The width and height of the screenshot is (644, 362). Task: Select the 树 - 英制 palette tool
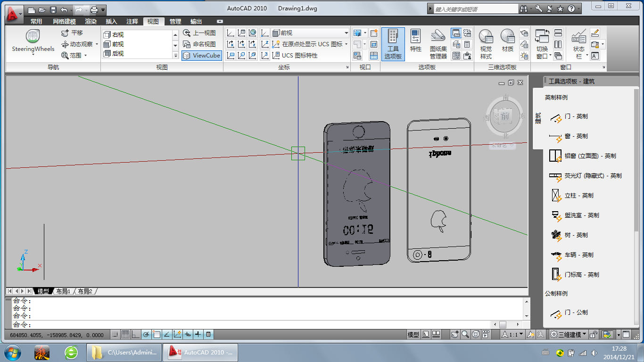coord(570,235)
